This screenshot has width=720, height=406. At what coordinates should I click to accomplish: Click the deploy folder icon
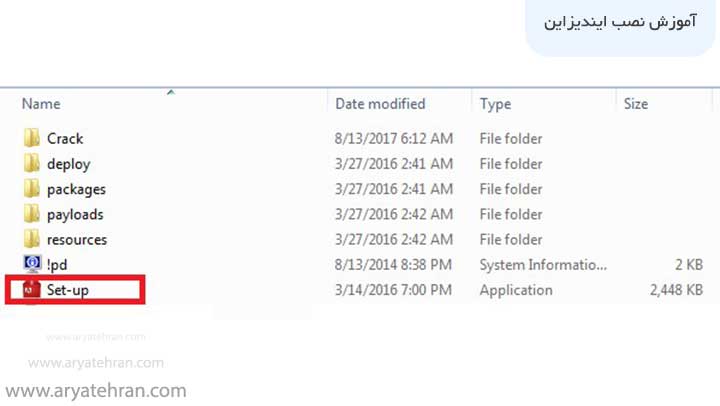pos(32,164)
